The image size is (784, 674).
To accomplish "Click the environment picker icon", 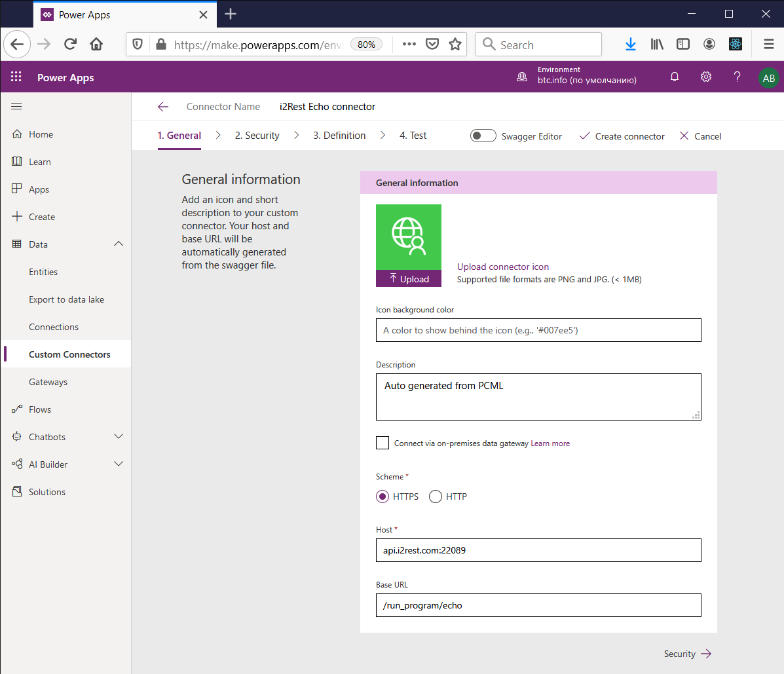I will (x=522, y=77).
